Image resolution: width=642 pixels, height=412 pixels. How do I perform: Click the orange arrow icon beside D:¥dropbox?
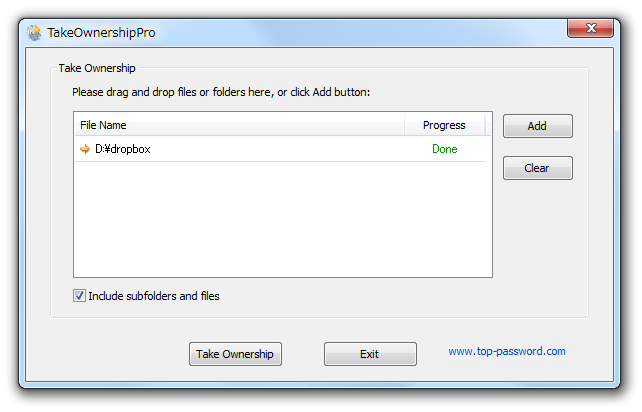click(x=85, y=149)
